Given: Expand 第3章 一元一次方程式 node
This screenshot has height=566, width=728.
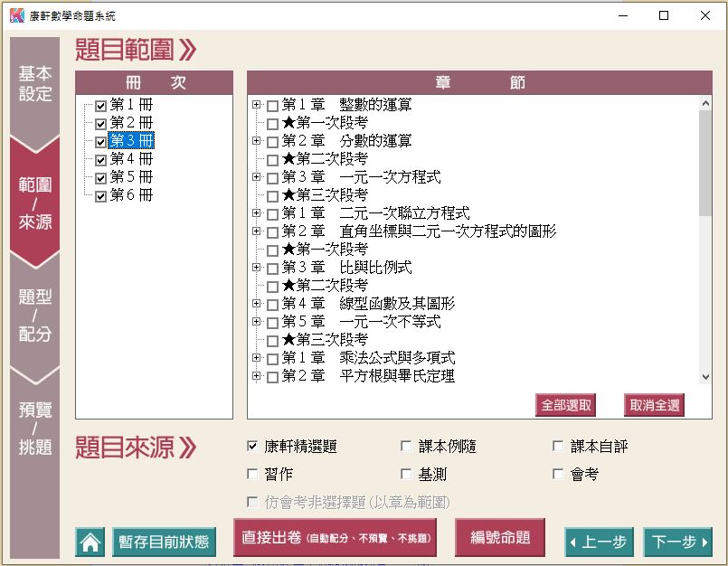Looking at the screenshot, I should 257,177.
